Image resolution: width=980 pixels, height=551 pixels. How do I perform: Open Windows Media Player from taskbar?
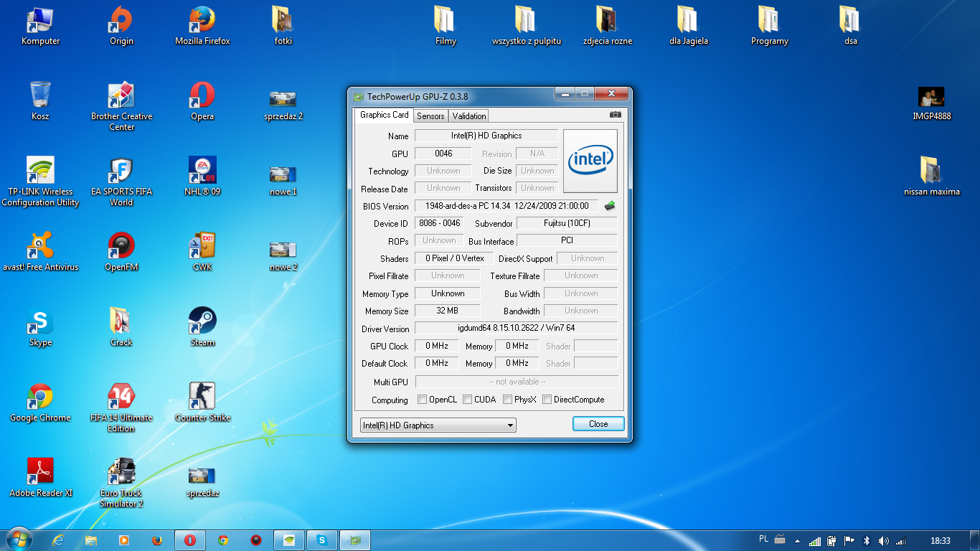point(124,540)
